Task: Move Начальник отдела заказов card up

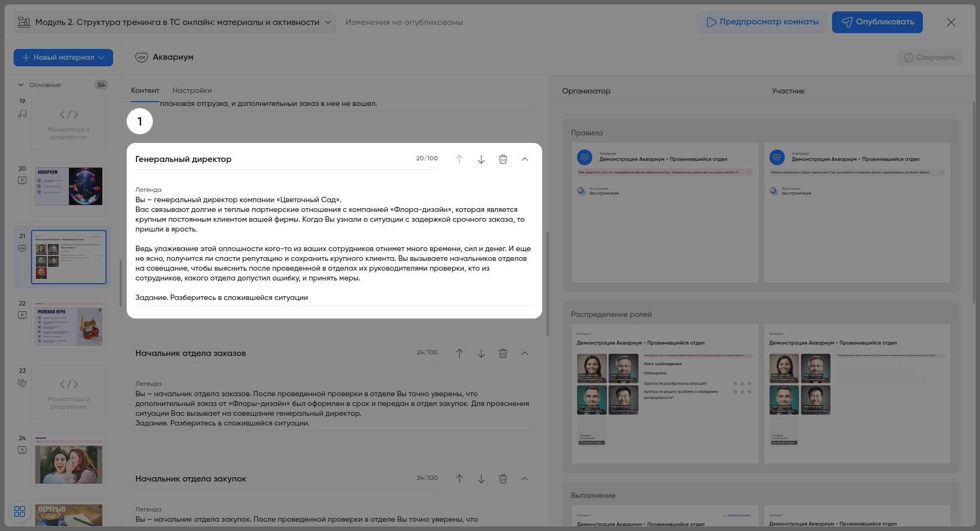Action: point(460,353)
